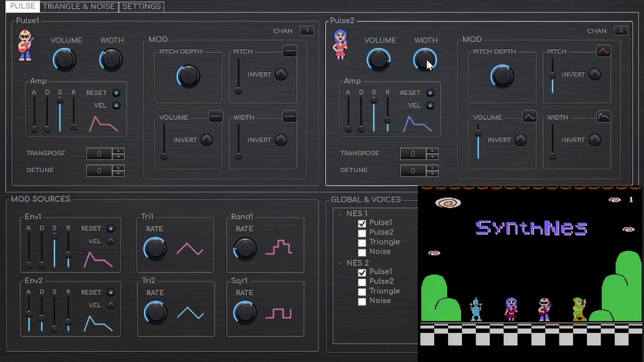
Task: Click Pulse2 volume mod source triangle icon
Action: tap(529, 117)
